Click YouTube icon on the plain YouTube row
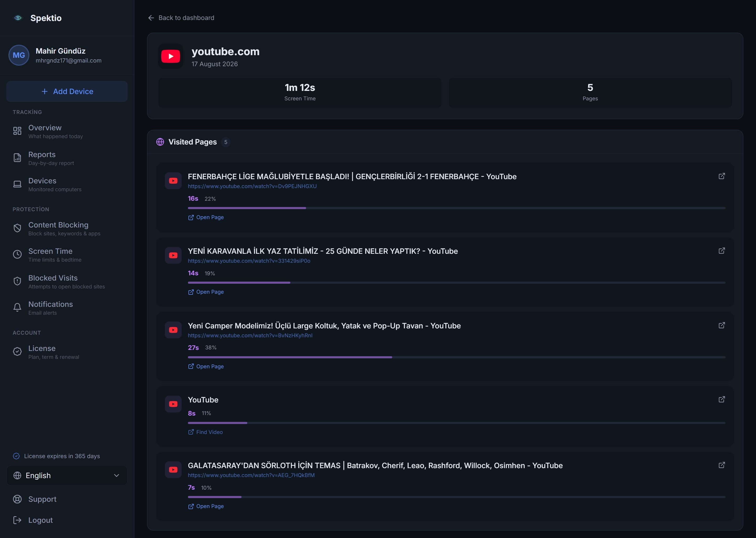 [x=173, y=404]
